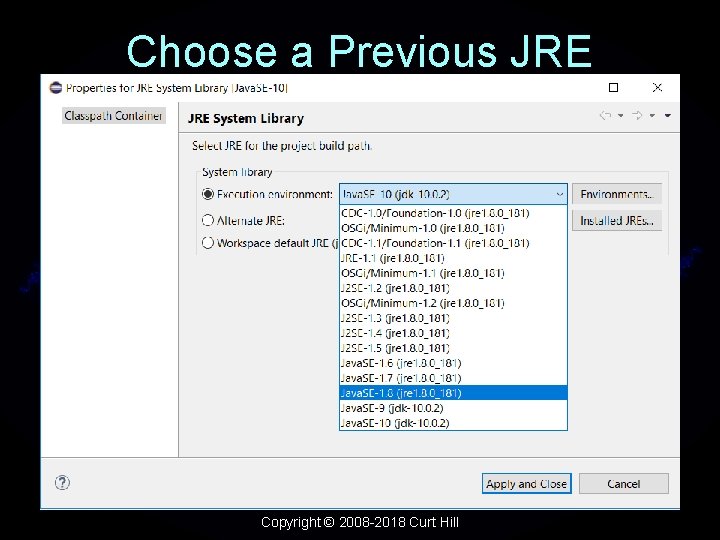Click Apply and Close
This screenshot has width=720, height=540.
point(527,484)
